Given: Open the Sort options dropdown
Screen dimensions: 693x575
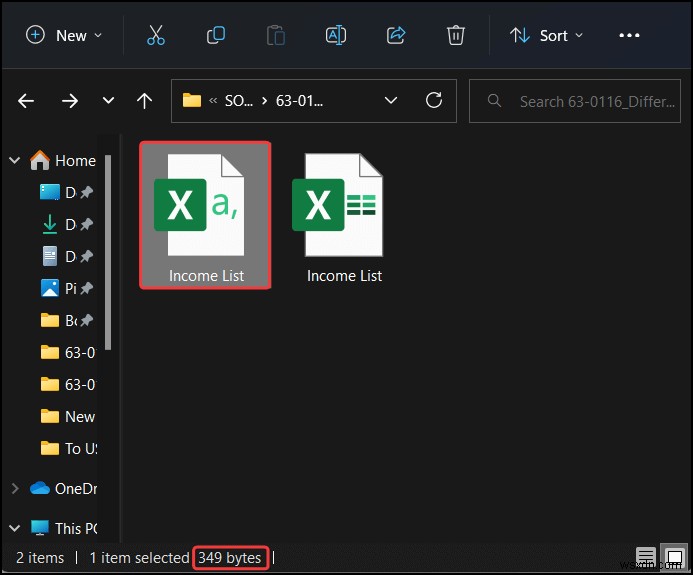Looking at the screenshot, I should coord(546,35).
